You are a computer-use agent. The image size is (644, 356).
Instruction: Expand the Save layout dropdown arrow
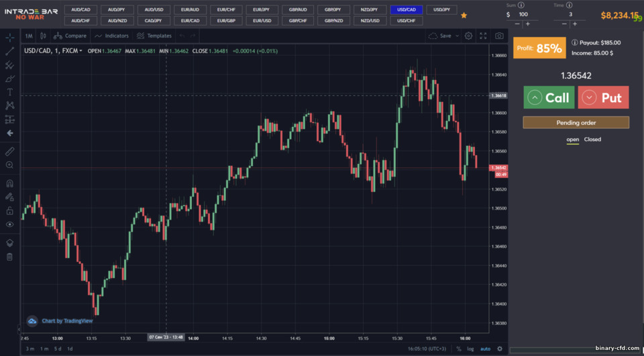(457, 36)
